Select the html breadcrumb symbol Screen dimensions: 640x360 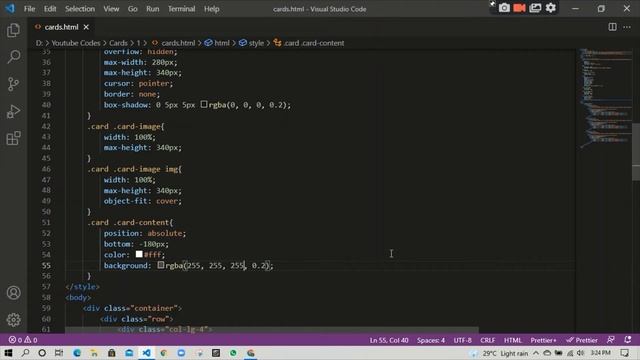click(x=217, y=43)
